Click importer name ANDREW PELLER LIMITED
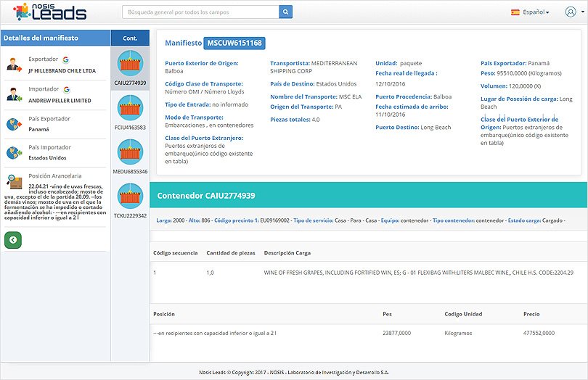 pos(60,100)
